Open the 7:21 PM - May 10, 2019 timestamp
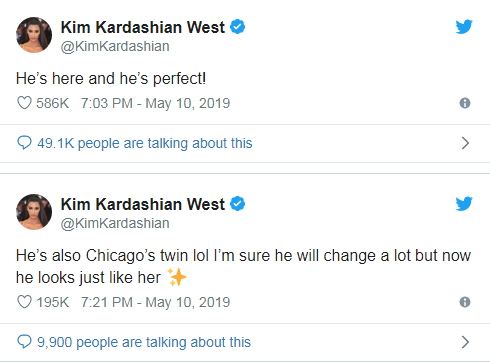This screenshot has width=490, height=362. point(155,302)
